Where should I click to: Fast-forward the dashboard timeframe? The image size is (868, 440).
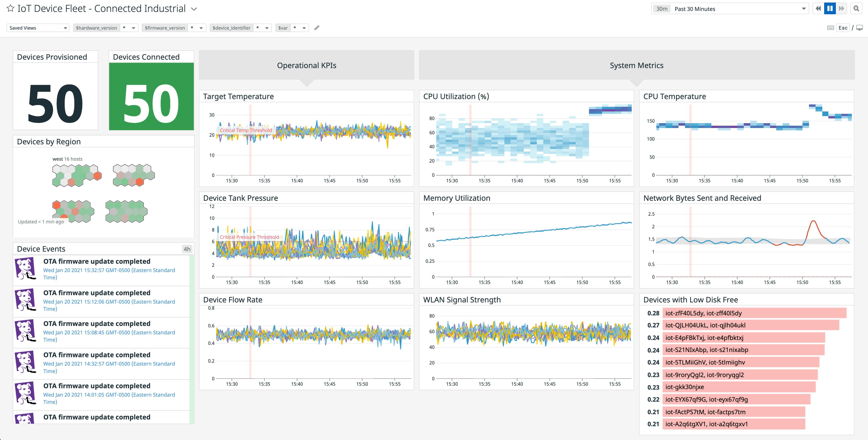click(841, 8)
